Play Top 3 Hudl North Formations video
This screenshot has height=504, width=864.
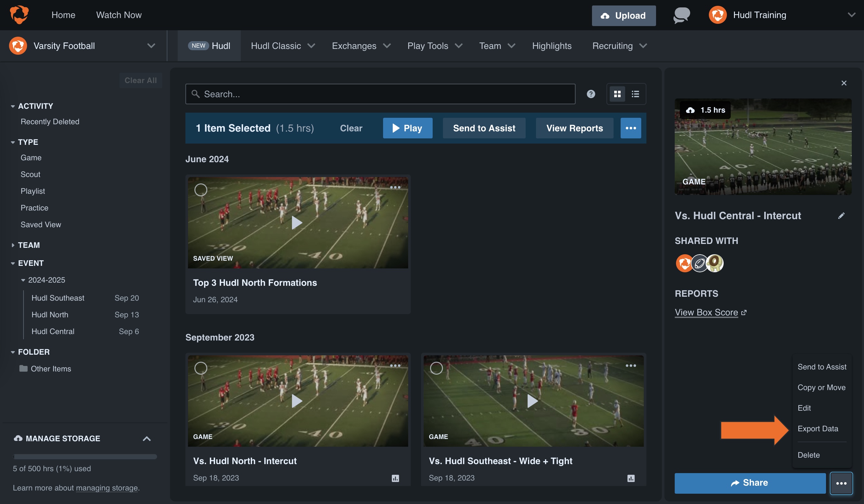(x=297, y=223)
